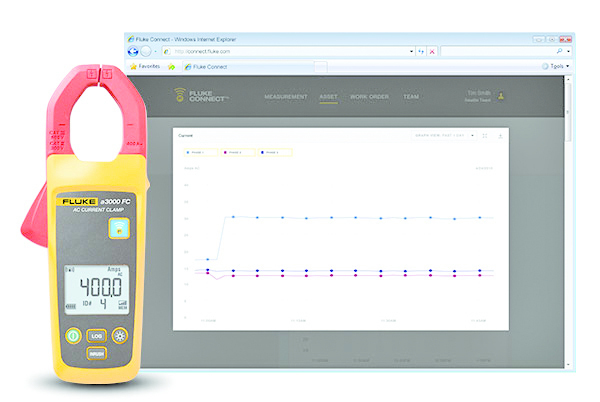Click the graph fullscreen expand icon
The width and height of the screenshot is (600, 402).
click(485, 136)
